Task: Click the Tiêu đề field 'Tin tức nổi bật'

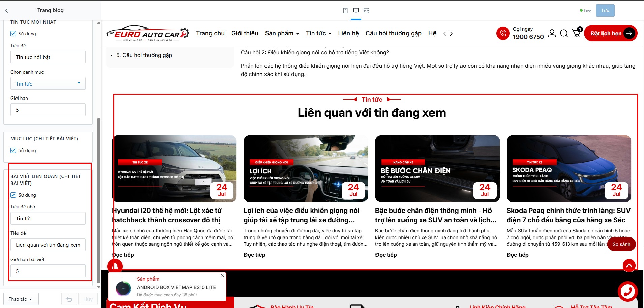Action: (x=48, y=57)
